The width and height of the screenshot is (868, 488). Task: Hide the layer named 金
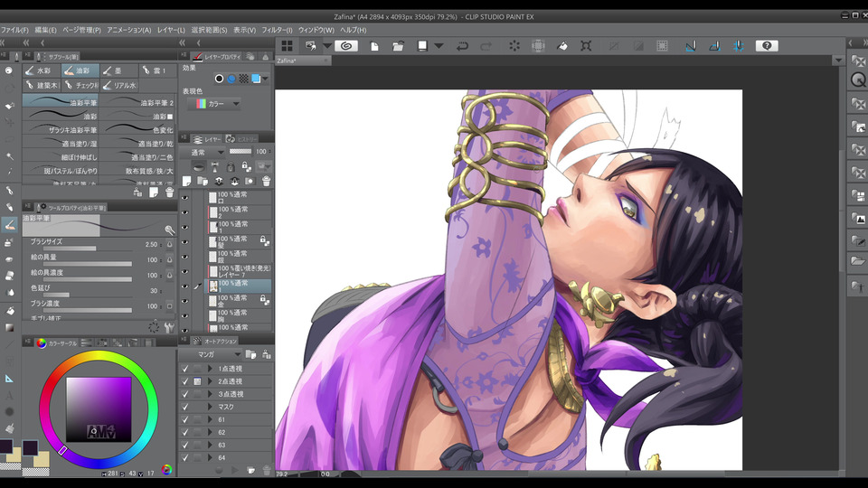(x=184, y=301)
